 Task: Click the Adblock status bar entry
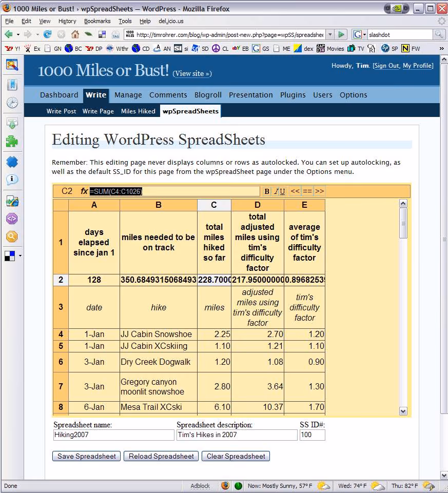200,486
